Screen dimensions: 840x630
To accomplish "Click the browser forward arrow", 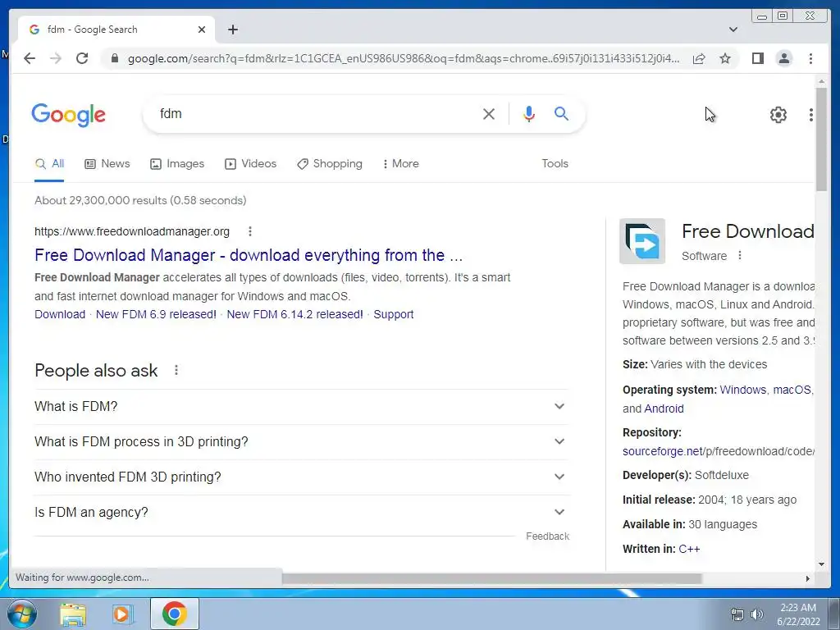I will pyautogui.click(x=56, y=58).
